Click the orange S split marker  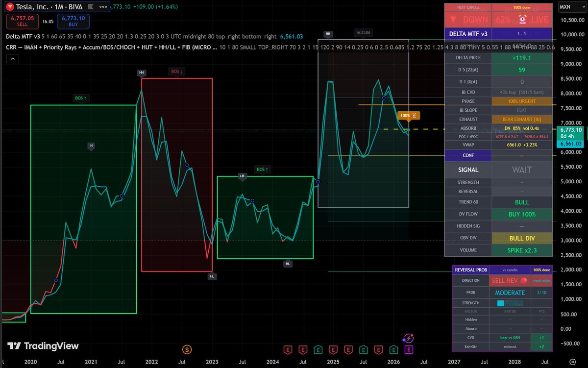tap(187, 349)
